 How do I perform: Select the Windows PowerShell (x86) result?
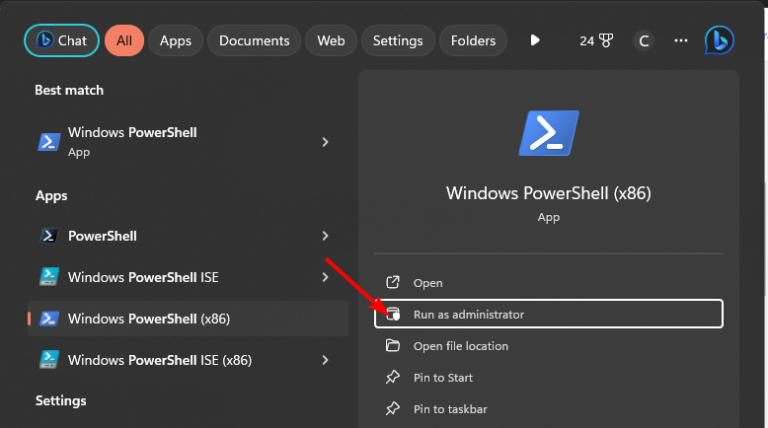pyautogui.click(x=188, y=319)
